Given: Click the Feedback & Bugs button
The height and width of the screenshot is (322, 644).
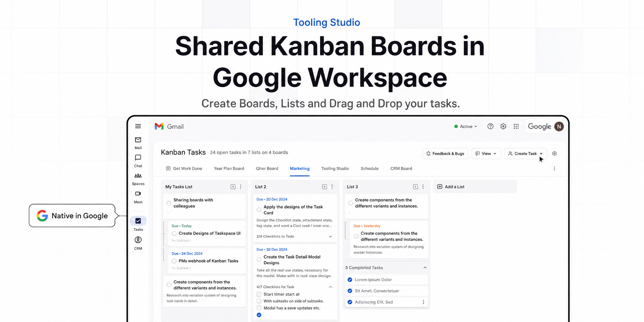Looking at the screenshot, I should point(445,154).
